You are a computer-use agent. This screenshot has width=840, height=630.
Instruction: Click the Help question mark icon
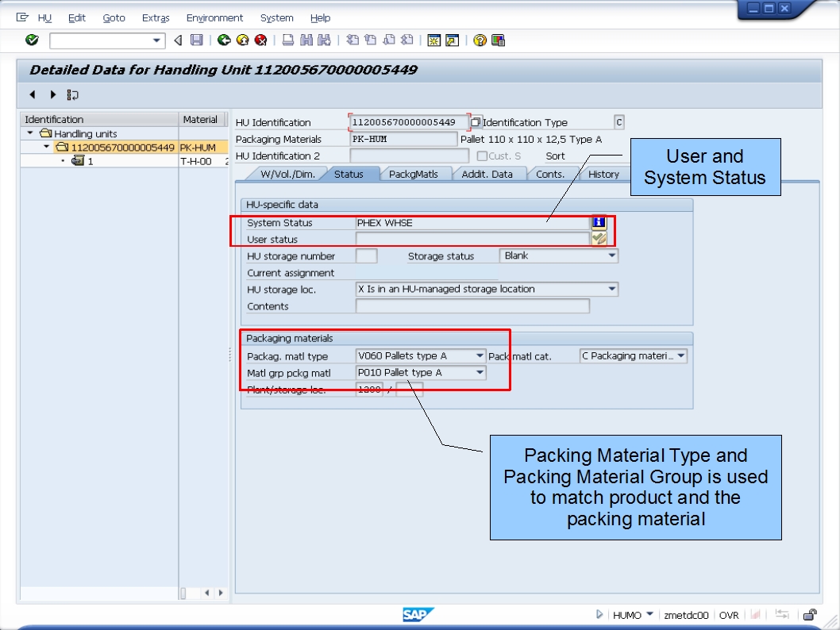tap(480, 40)
